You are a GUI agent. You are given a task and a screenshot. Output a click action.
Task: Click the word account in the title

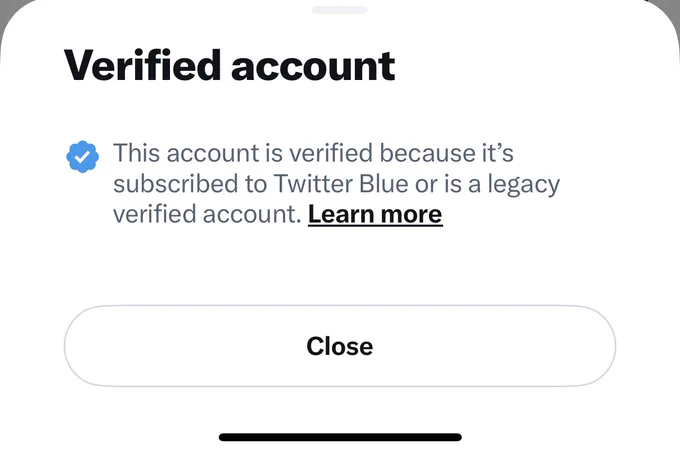point(313,67)
